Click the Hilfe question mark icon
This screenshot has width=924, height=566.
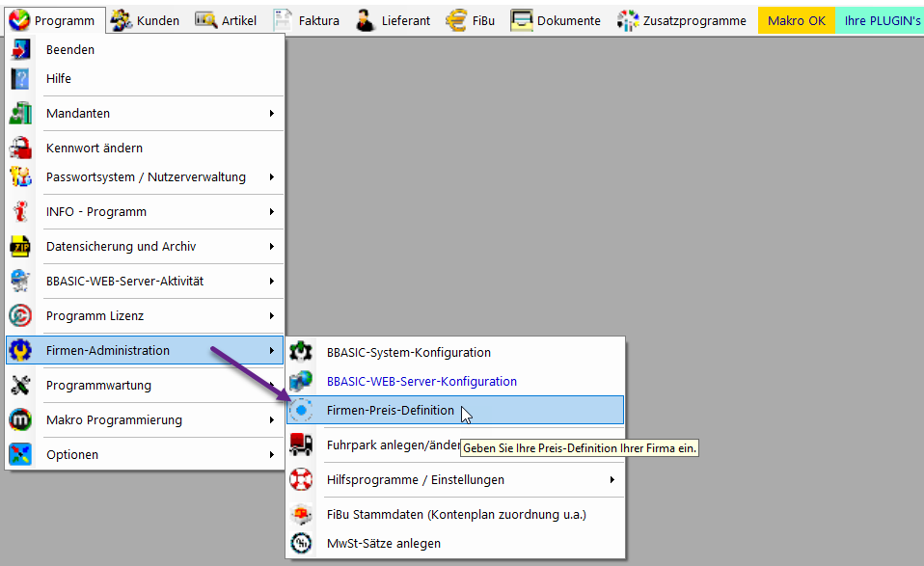click(20, 79)
